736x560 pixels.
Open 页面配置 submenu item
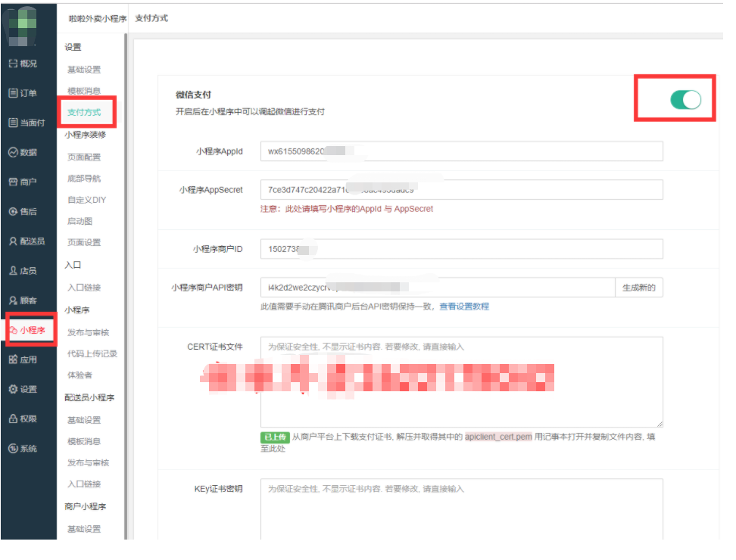(x=84, y=157)
